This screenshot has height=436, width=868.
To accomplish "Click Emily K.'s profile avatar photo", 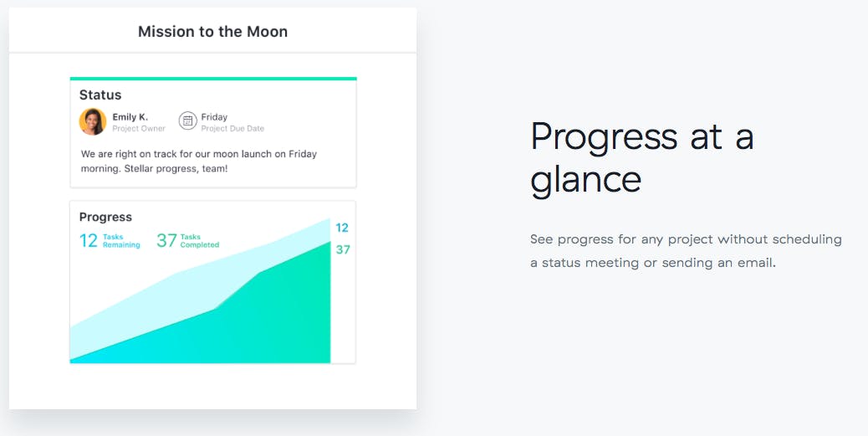I will [x=92, y=121].
